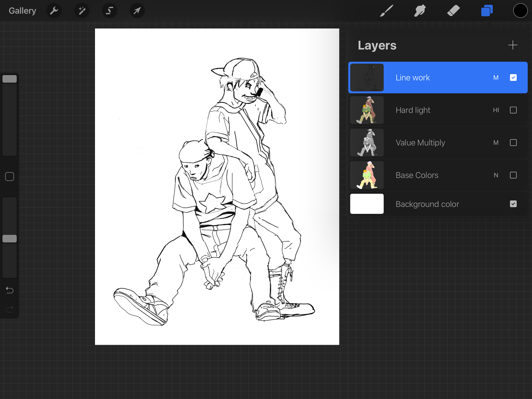This screenshot has width=532, height=399.
Task: Open the Actions wrench menu
Action: point(54,11)
